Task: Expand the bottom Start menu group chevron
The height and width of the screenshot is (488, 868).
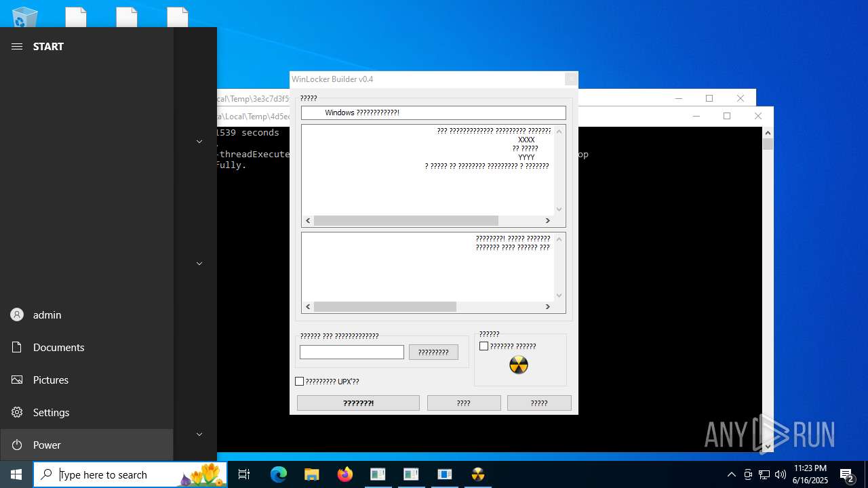Action: tap(199, 434)
